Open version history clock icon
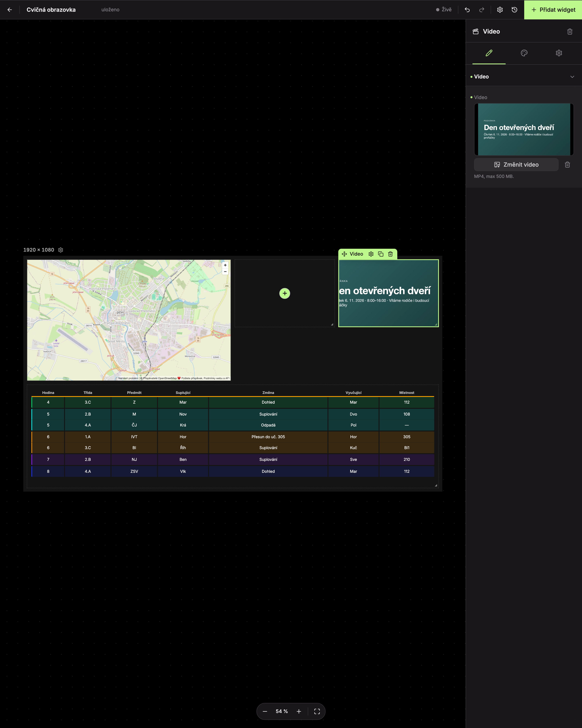The height and width of the screenshot is (728, 582). 514,10
